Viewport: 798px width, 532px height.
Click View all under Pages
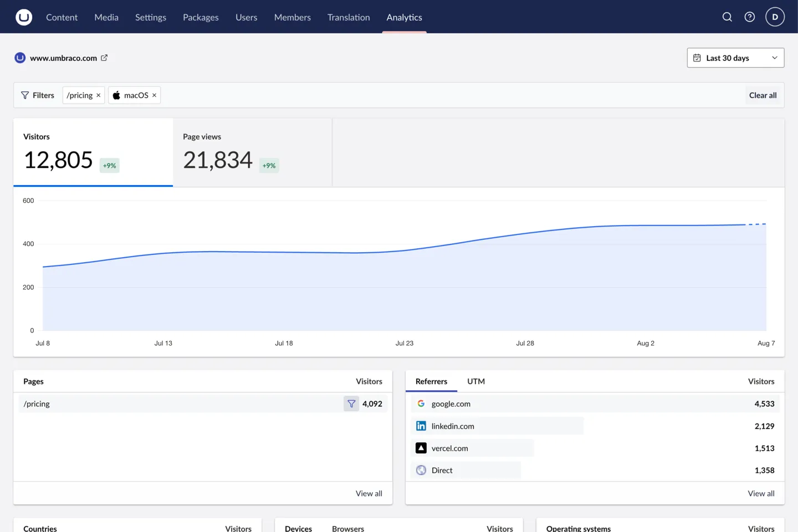pos(369,493)
